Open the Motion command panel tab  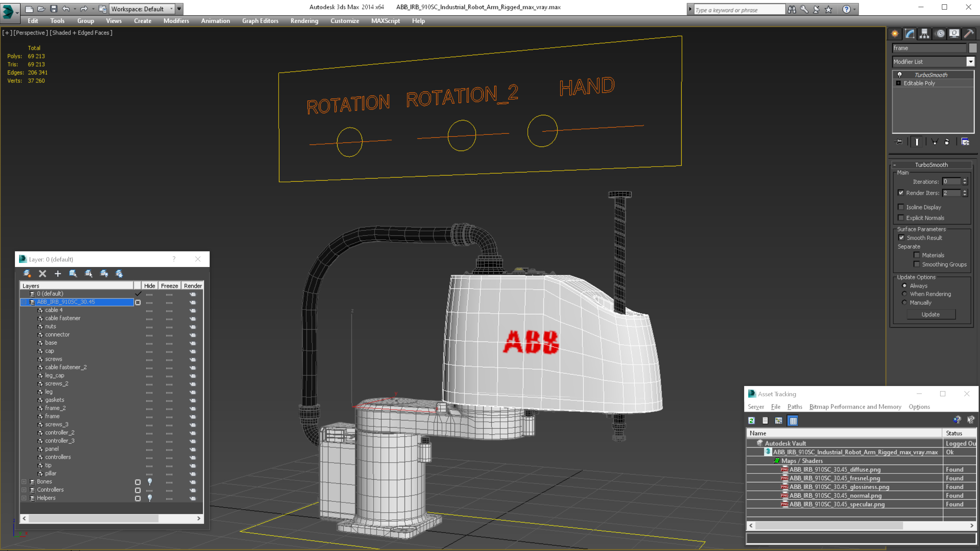(940, 33)
